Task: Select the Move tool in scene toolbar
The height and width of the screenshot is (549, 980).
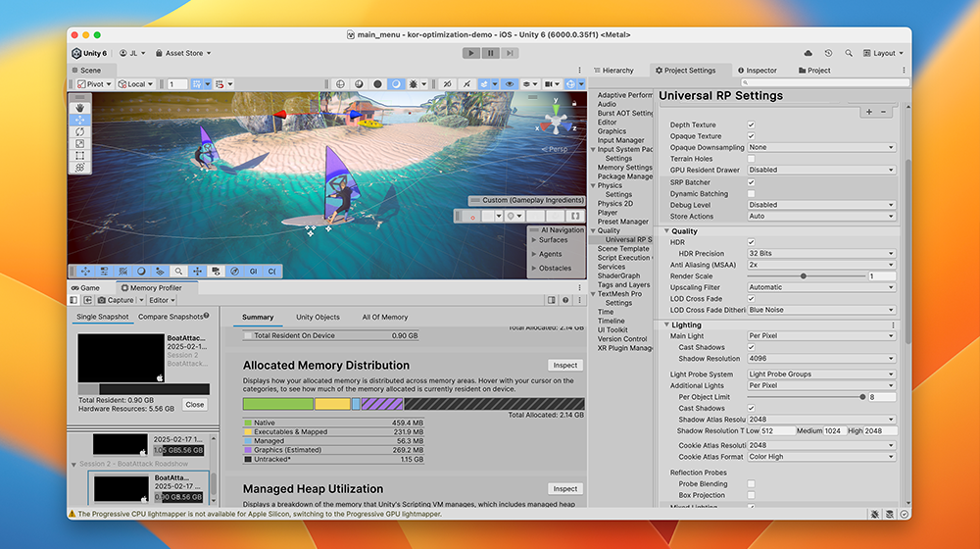Action: click(80, 120)
